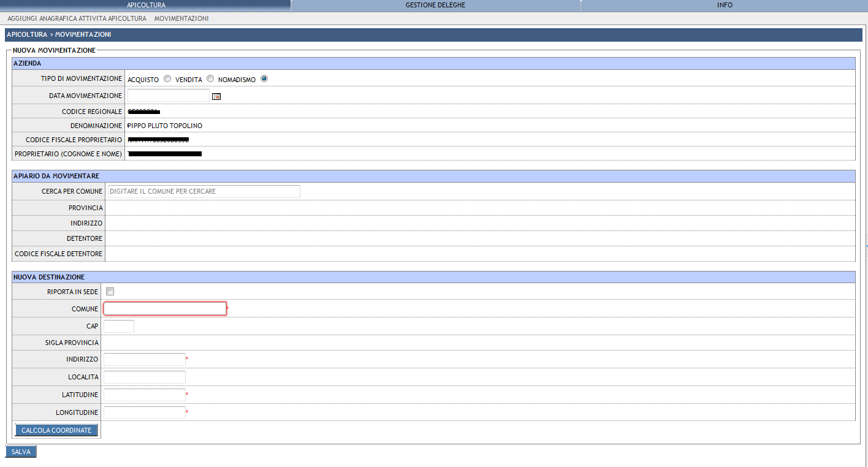Open the calendar date picker icon
The image size is (868, 467).
pyautogui.click(x=216, y=96)
